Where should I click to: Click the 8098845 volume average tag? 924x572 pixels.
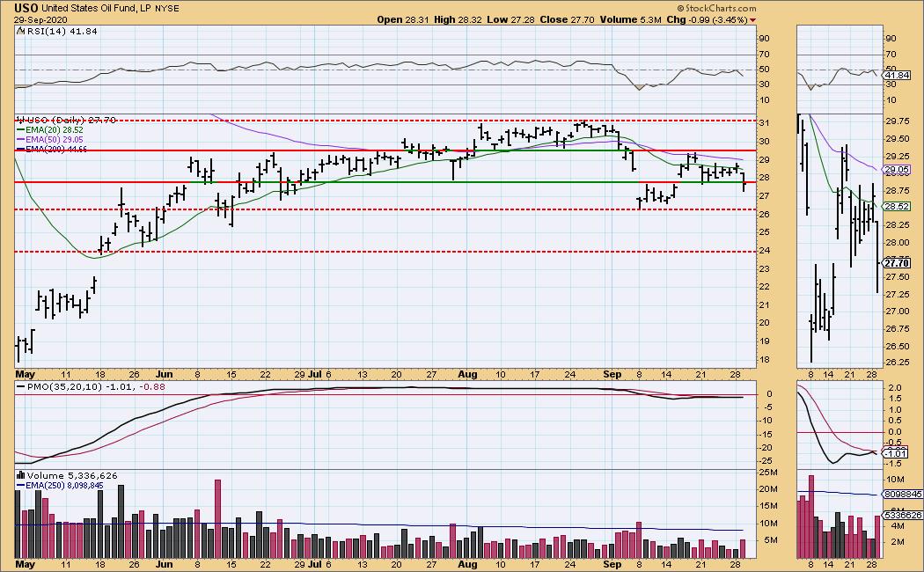pyautogui.click(x=902, y=495)
